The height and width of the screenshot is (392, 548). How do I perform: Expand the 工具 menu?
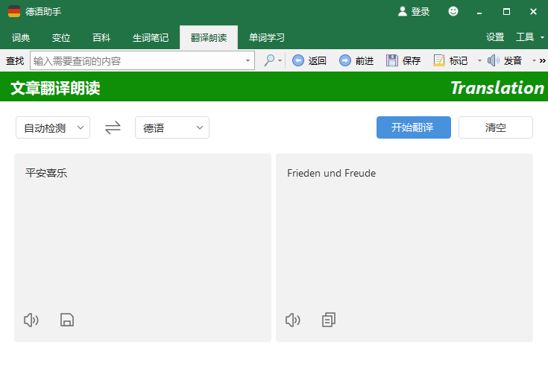530,37
